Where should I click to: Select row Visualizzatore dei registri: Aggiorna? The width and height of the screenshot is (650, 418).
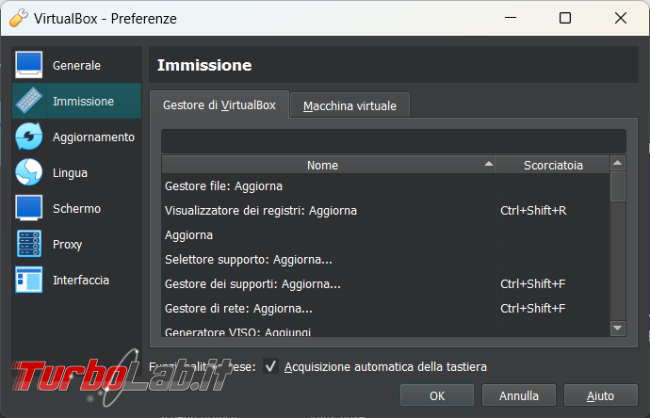click(x=386, y=211)
